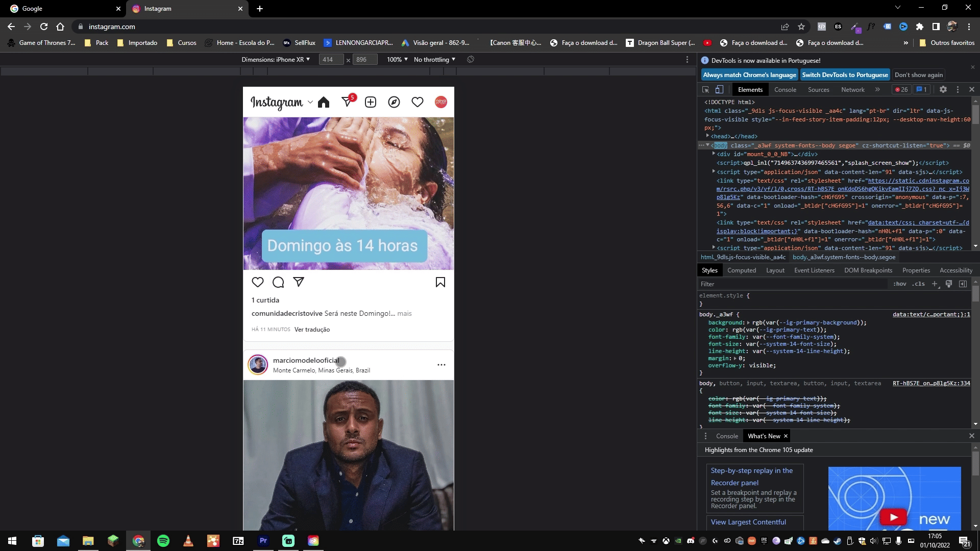Viewport: 980px width, 551px height.
Task: Open the Explore compass icon
Action: (x=394, y=103)
